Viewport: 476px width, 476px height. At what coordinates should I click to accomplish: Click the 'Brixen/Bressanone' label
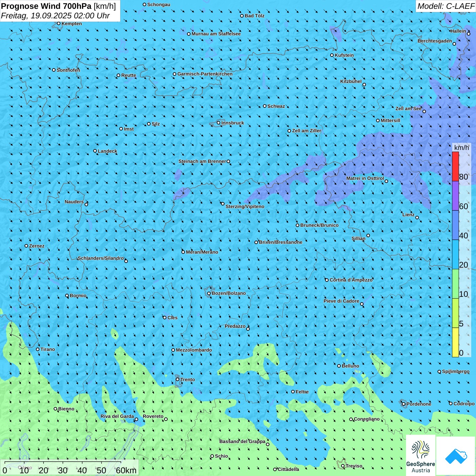280,242
